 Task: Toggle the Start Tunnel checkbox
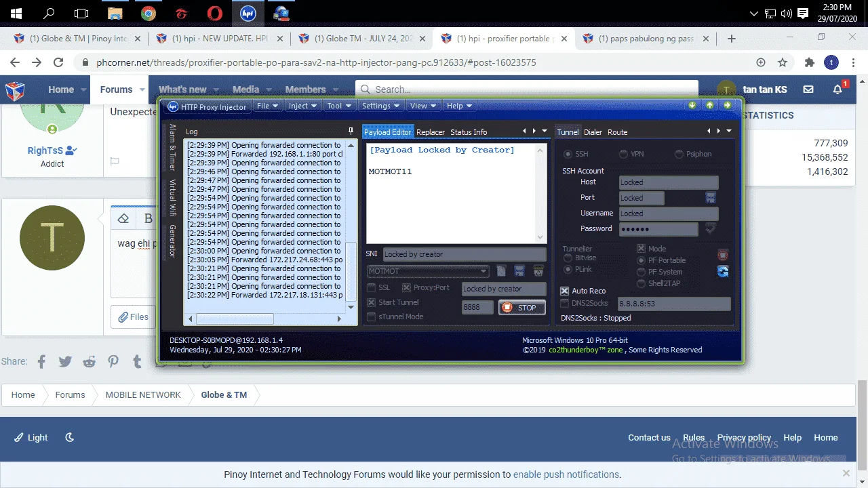pyautogui.click(x=371, y=302)
